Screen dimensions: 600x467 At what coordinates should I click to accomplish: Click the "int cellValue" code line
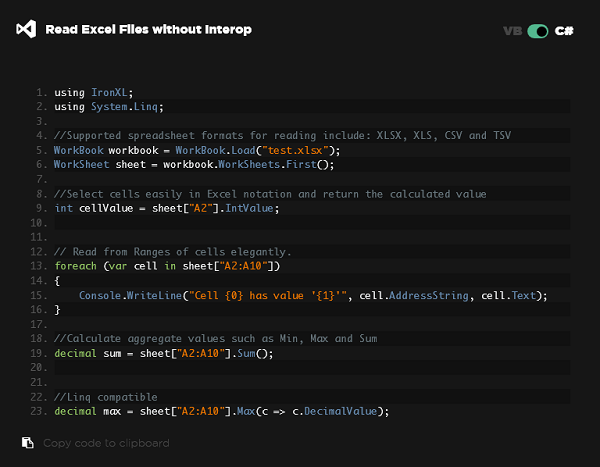click(166, 208)
